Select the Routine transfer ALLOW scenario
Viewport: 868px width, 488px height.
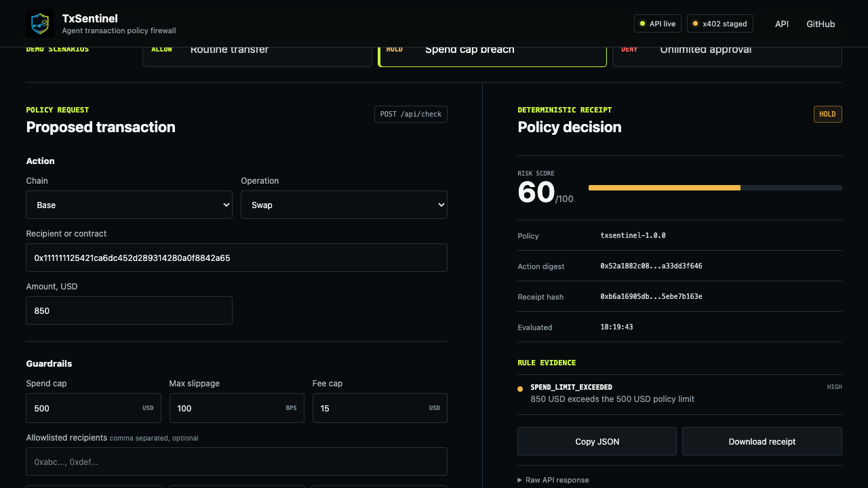[257, 54]
